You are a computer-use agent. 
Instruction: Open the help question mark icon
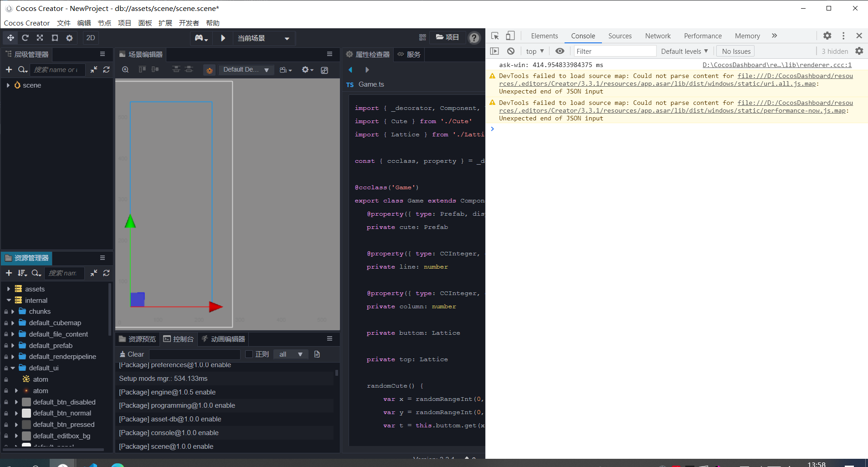pyautogui.click(x=474, y=38)
